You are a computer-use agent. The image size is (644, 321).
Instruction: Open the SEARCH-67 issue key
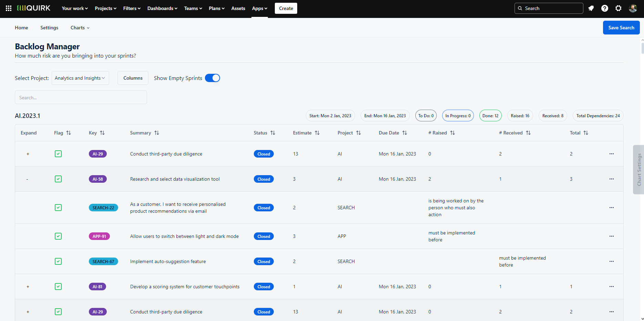coord(103,261)
